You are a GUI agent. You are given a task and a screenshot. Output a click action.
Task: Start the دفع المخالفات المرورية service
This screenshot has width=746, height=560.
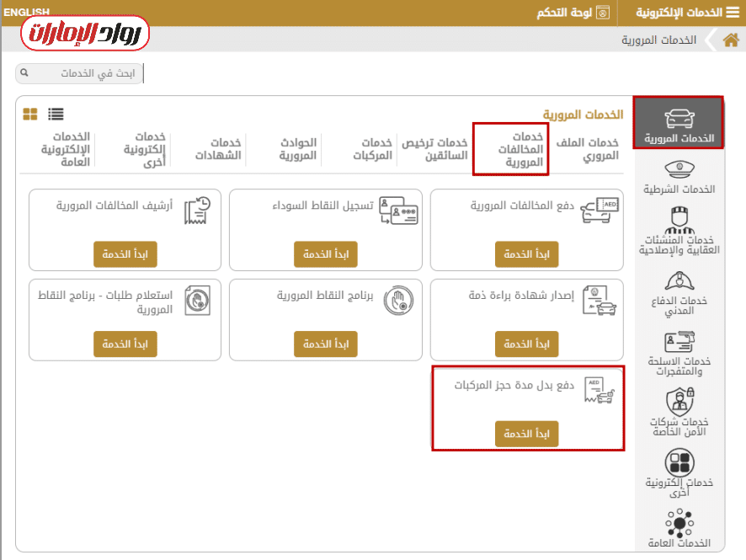pyautogui.click(x=526, y=253)
